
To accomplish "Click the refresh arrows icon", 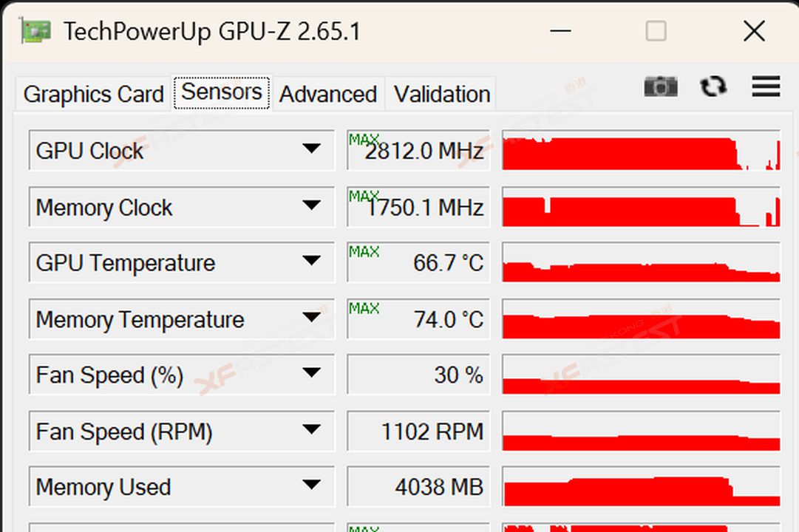I will [x=713, y=86].
